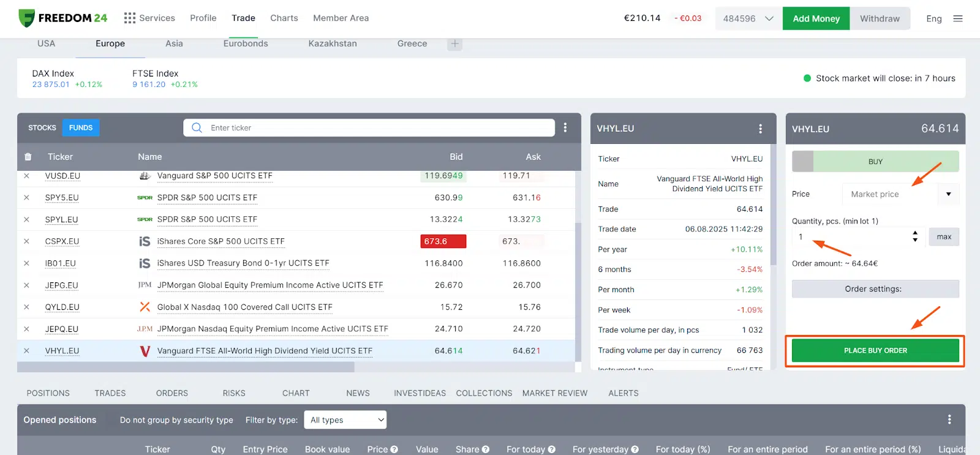Open the Eurobonds tab

246,43
